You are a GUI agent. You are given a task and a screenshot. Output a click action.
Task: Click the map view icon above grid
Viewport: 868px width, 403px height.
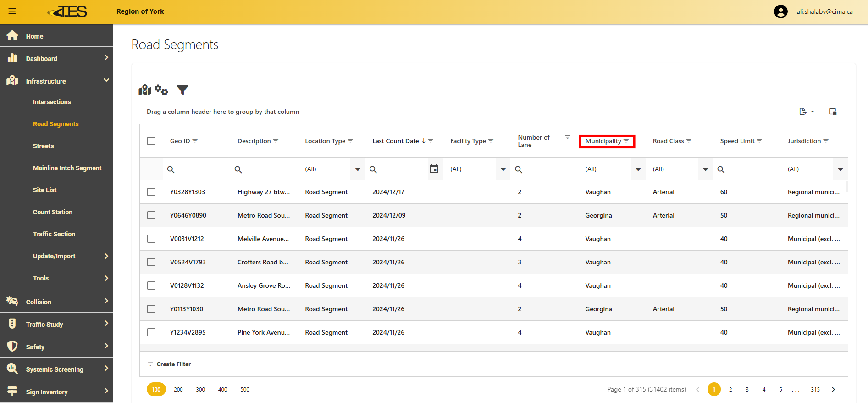pyautogui.click(x=145, y=90)
